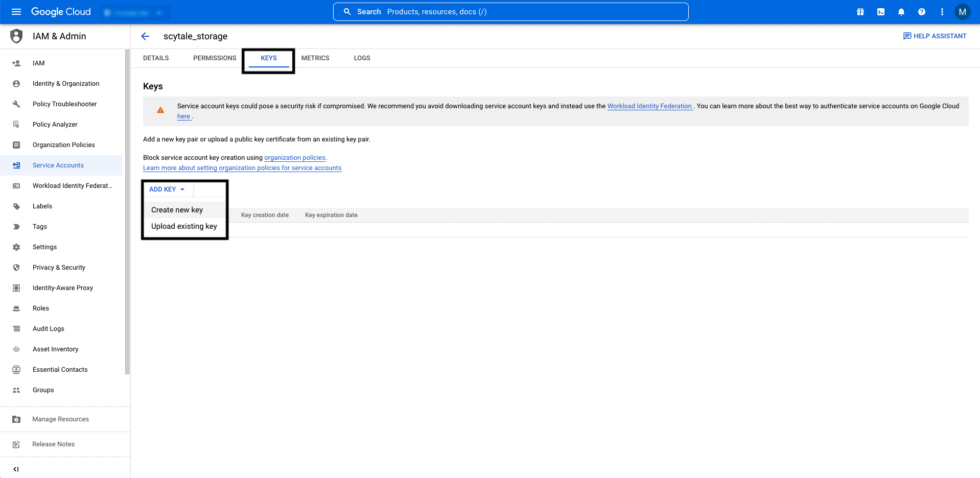The height and width of the screenshot is (478, 980).
Task: Click the Settings gear icon
Action: pos(16,247)
